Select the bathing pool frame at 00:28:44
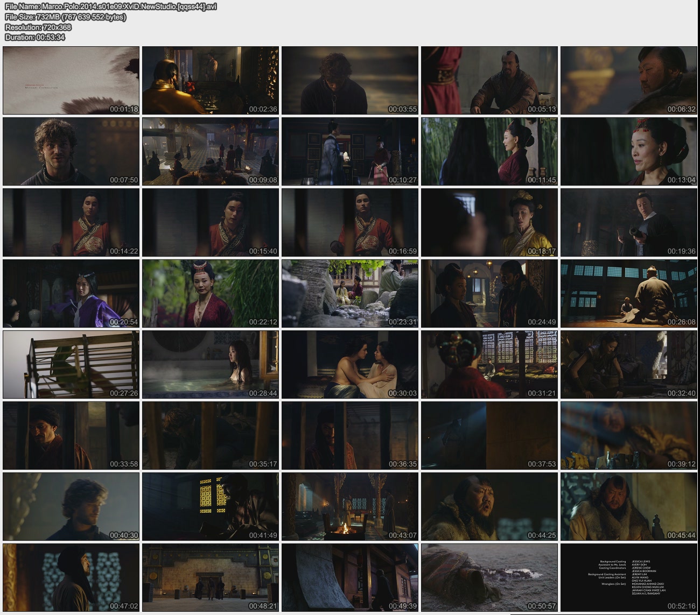 pos(211,364)
